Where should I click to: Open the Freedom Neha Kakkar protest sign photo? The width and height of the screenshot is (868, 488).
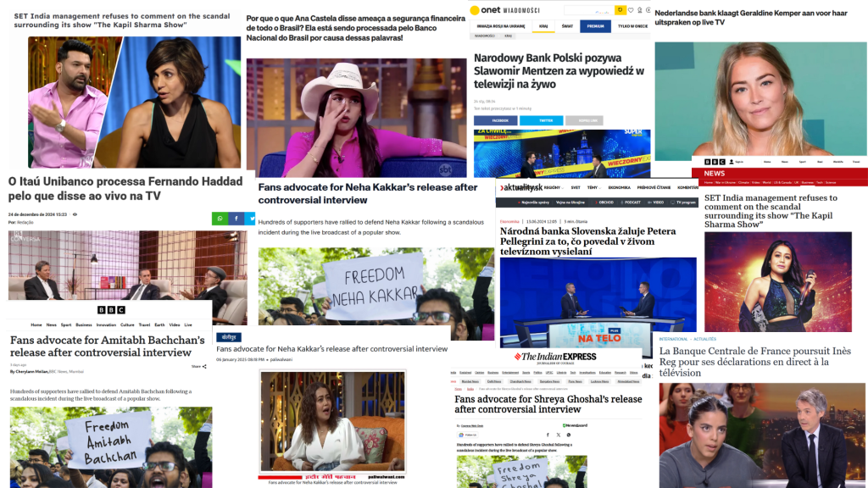[376, 294]
